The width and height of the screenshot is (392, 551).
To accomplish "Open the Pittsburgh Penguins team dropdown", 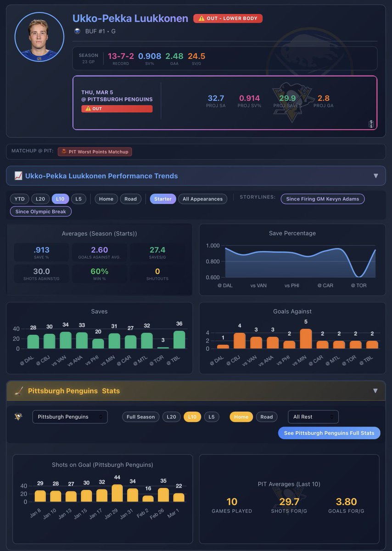I will point(70,417).
